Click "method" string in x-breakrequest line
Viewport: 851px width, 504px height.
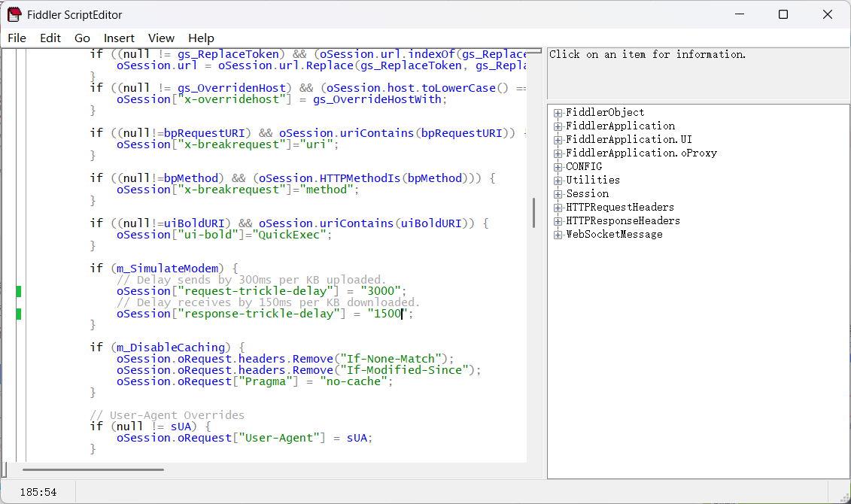[327, 190]
